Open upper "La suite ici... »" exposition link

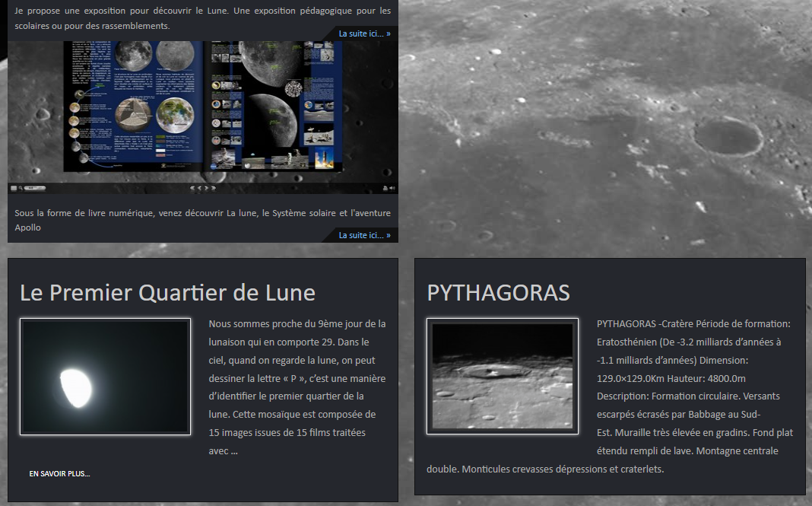click(364, 33)
